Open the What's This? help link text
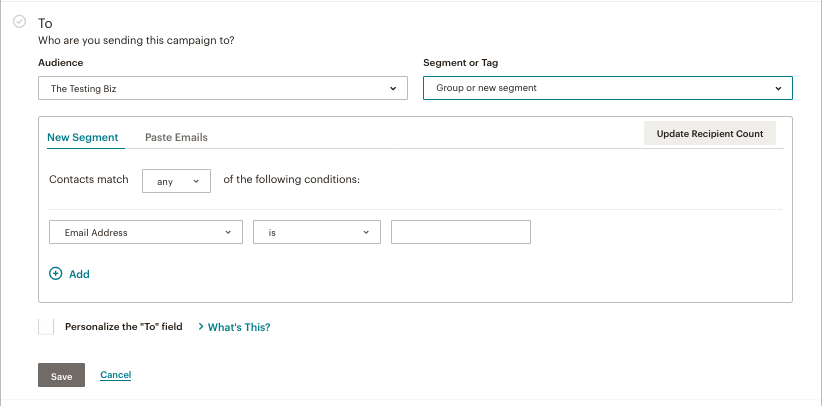The image size is (822, 406). (x=239, y=327)
